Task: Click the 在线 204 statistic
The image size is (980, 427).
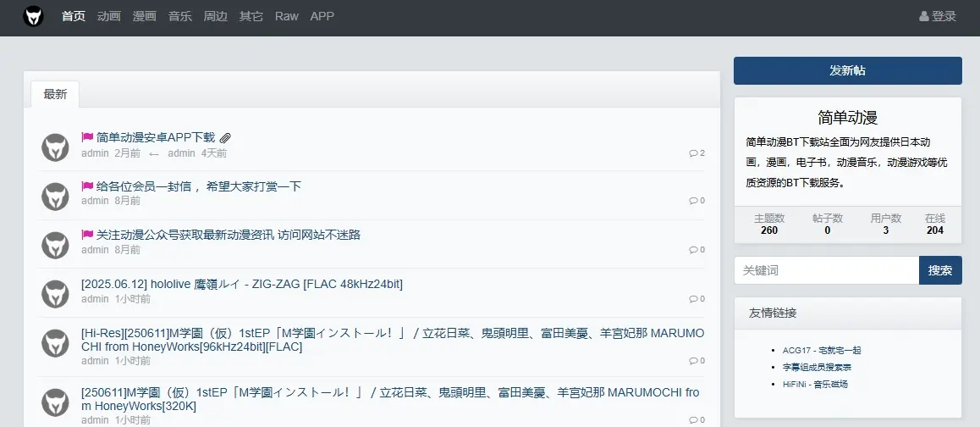Action: point(935,225)
